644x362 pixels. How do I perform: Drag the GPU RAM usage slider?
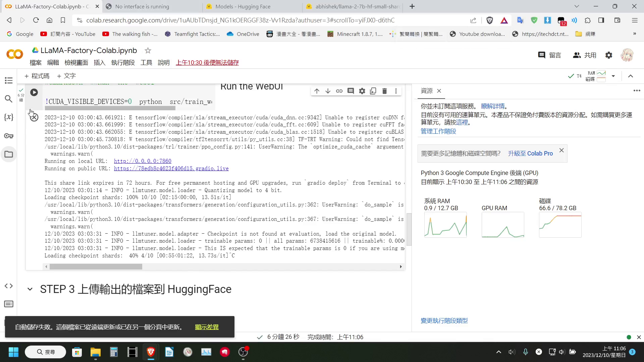(x=503, y=226)
